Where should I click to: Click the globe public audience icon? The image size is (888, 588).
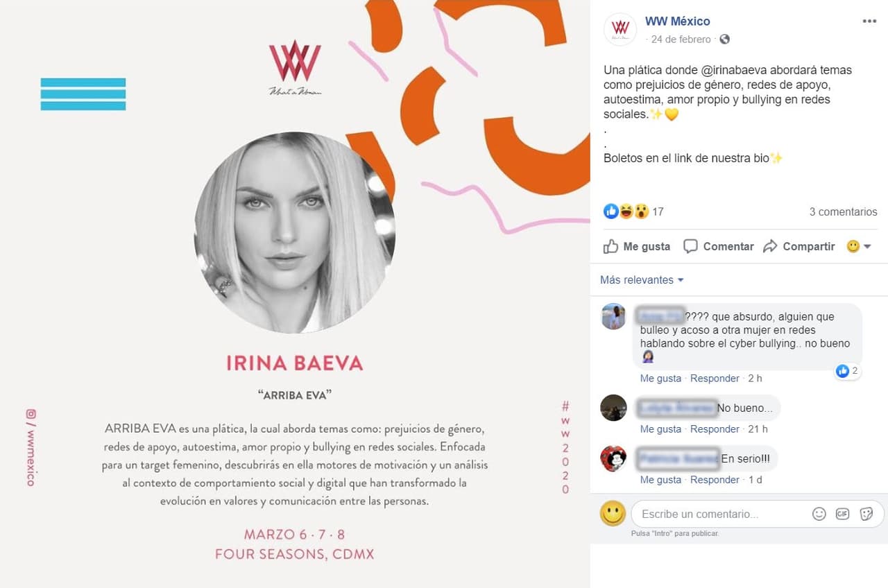(x=724, y=40)
